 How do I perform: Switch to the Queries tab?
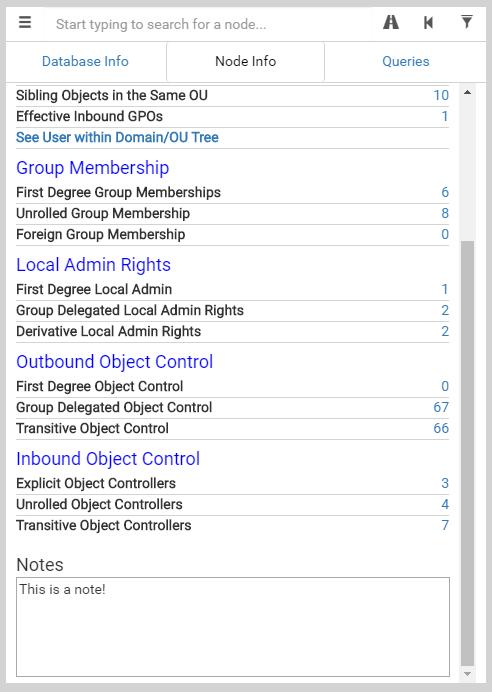point(406,61)
